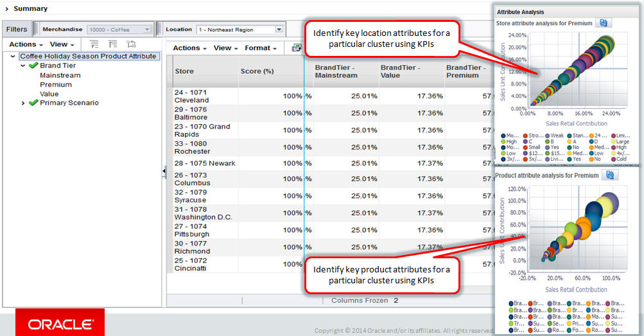Select the Primary Scenario label in tree
The width and height of the screenshot is (644, 336).
(x=69, y=103)
